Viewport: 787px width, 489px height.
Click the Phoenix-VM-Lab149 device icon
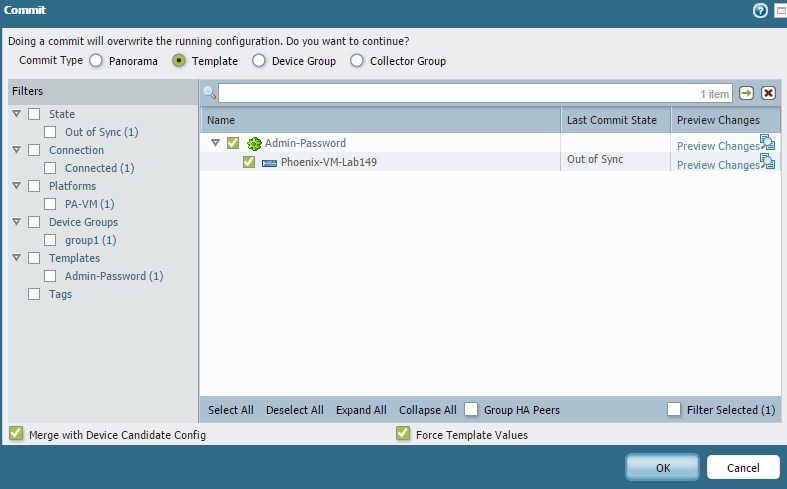pos(270,163)
